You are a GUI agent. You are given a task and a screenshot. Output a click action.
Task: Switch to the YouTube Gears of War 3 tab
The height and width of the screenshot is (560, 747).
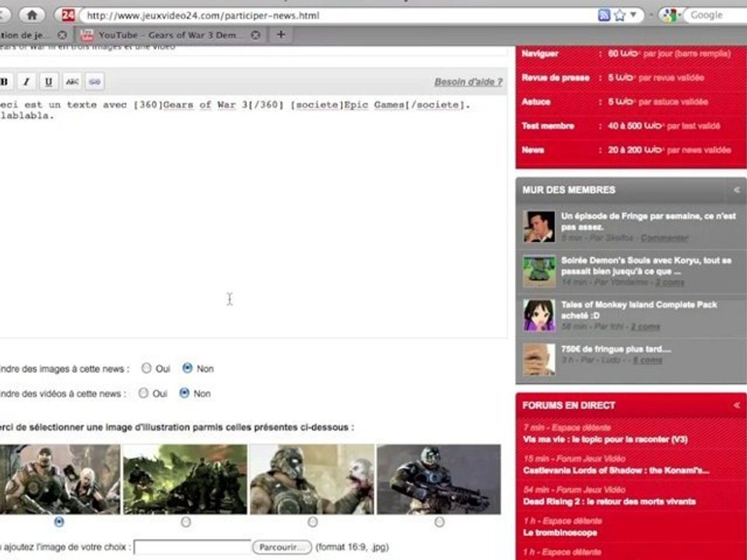[x=171, y=35]
